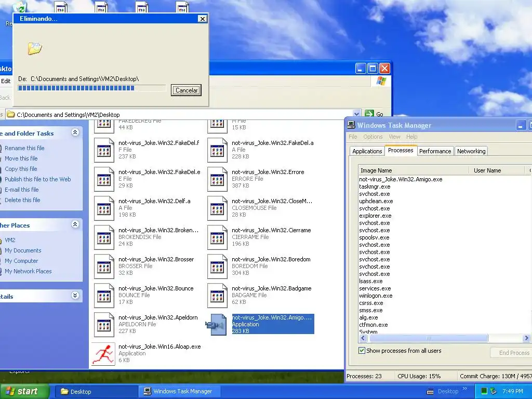Sort processes by User Name column
The width and height of the screenshot is (532, 399).
[x=497, y=170]
